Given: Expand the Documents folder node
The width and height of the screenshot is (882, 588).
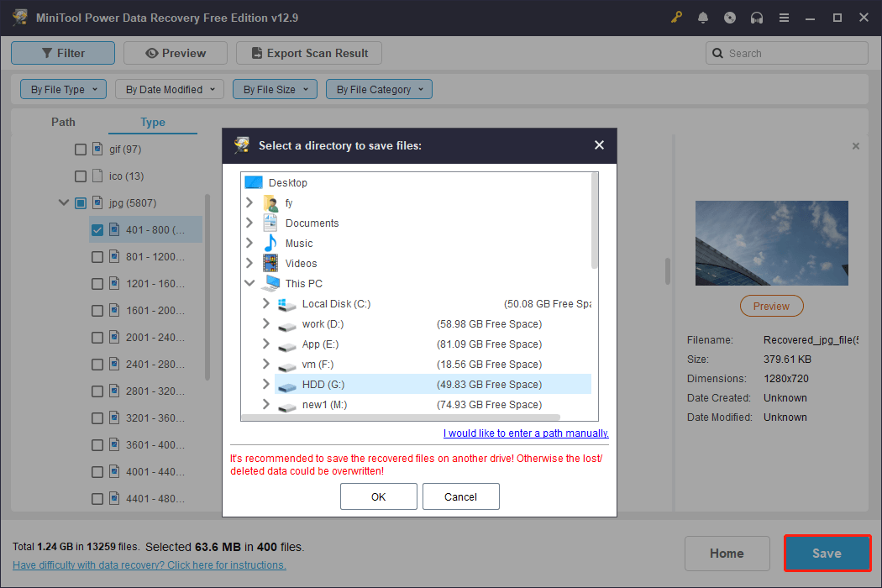Looking at the screenshot, I should 249,223.
